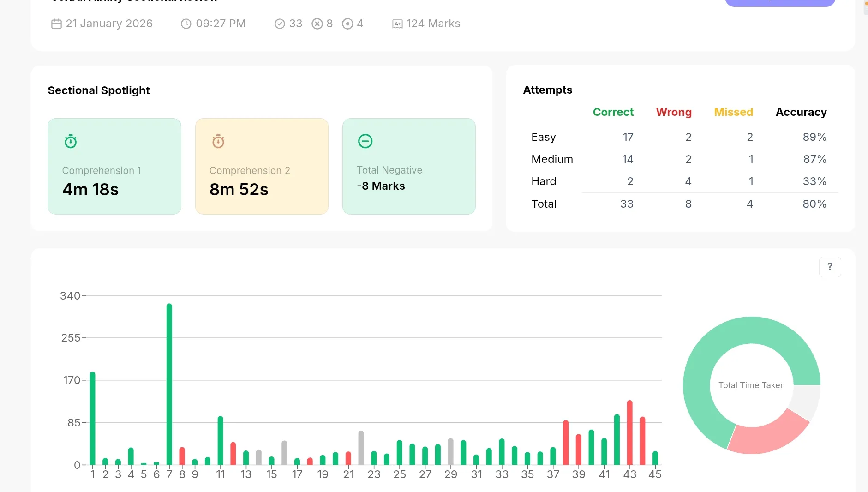Screen dimensions: 868x492
Task: Click the calendar icon beside 21 January 2026
Action: pos(56,24)
